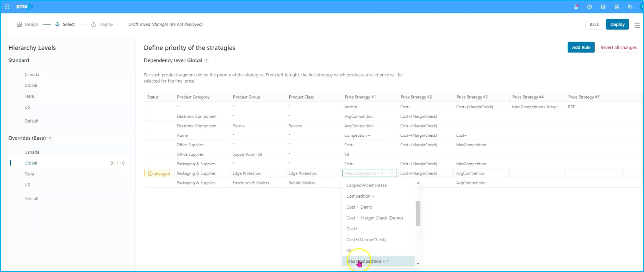The image size is (644, 272).
Task: Go to the Design step
Action: (28, 25)
